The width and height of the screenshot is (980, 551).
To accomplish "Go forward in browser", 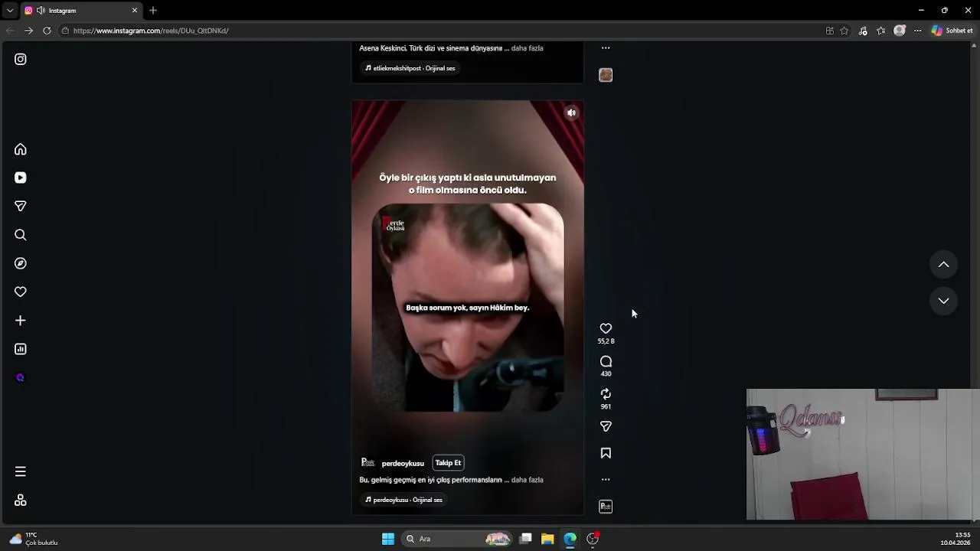I will click(28, 31).
